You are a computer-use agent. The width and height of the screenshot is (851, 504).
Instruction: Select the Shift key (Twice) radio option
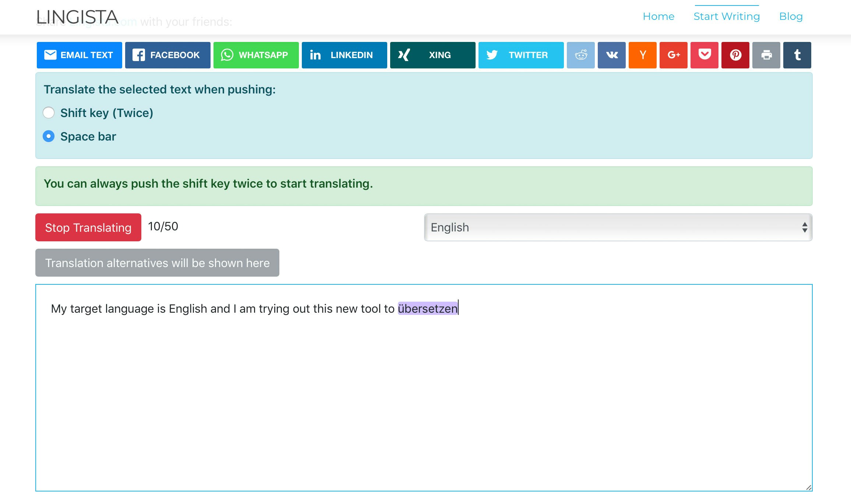(49, 113)
